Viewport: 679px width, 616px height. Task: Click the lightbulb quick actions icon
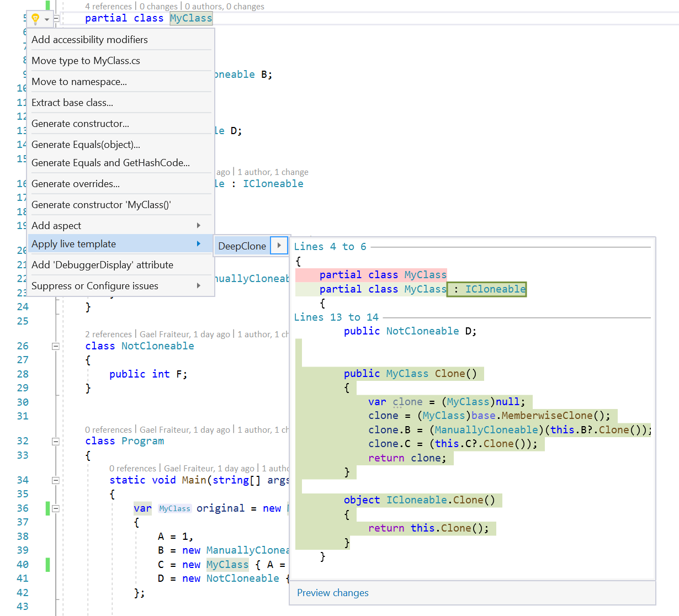click(x=35, y=18)
